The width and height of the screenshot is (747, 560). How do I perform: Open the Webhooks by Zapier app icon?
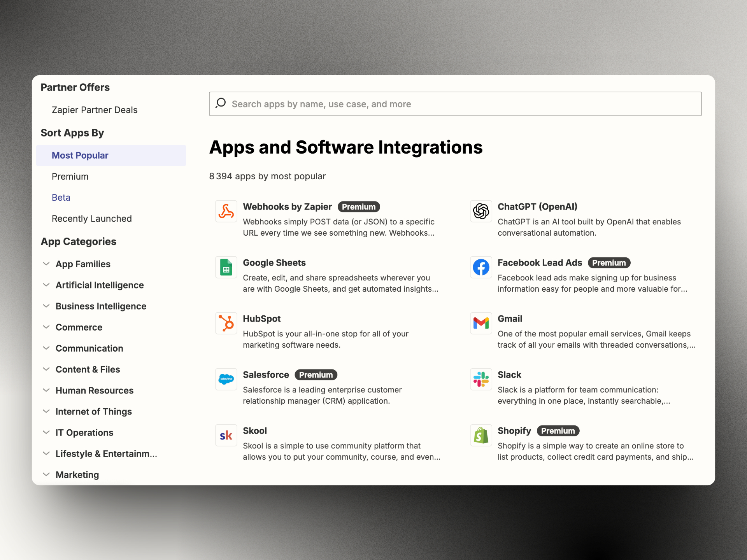tap(226, 211)
